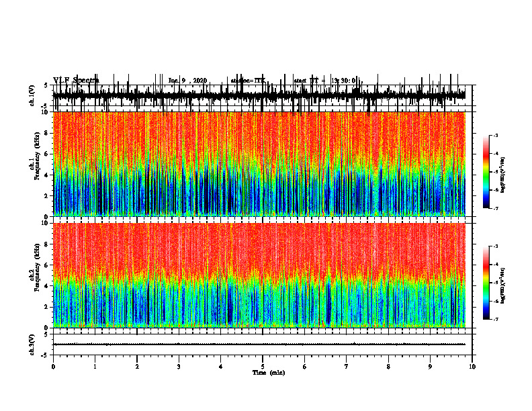Screen dimensions: 532x411
Task: Click the "station=ITK" header label
Action: [x=248, y=81]
